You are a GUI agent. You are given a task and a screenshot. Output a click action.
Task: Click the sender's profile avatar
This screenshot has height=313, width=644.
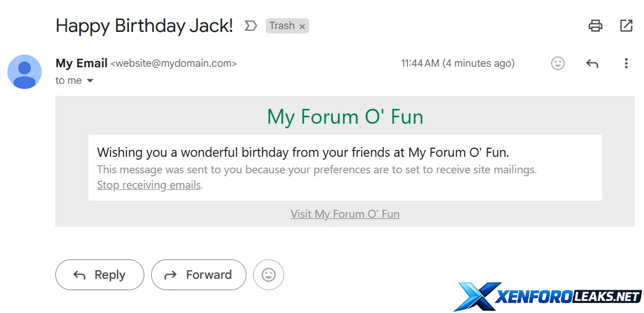tap(25, 72)
